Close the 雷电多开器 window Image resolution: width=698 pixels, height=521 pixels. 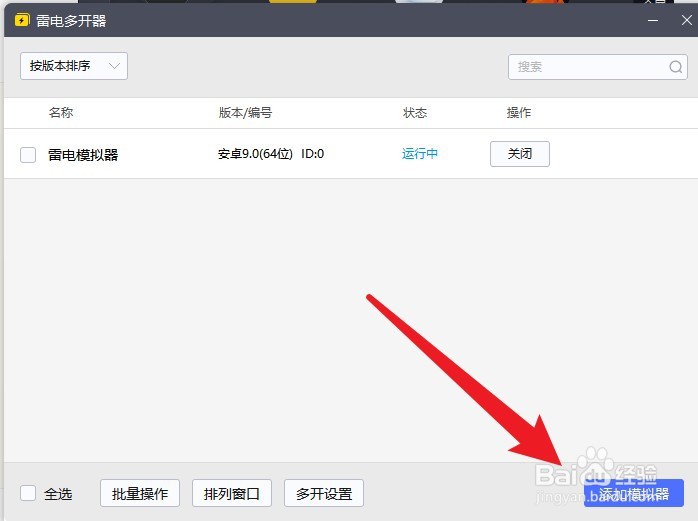coord(686,20)
